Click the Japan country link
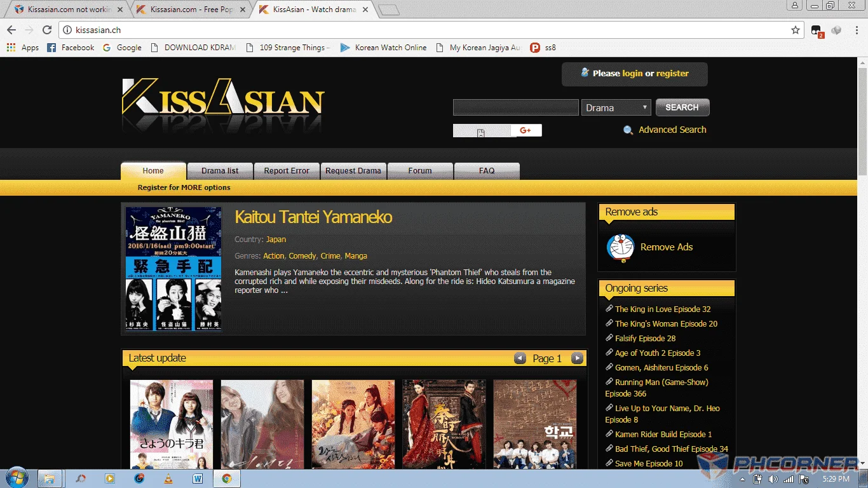The image size is (868, 488). [276, 240]
